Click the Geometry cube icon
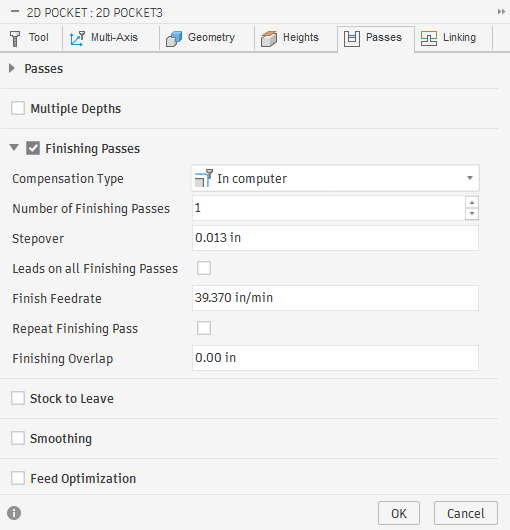510x530 pixels. click(x=174, y=39)
